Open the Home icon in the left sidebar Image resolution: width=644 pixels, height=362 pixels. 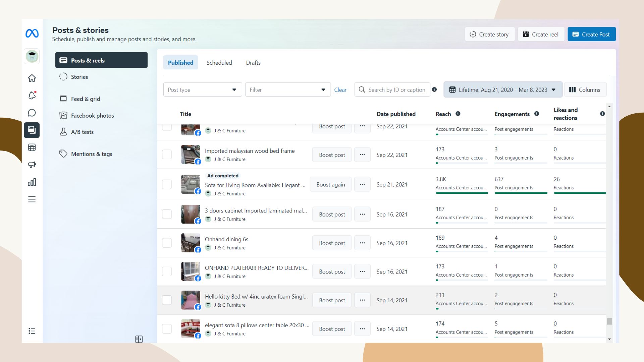tap(32, 78)
